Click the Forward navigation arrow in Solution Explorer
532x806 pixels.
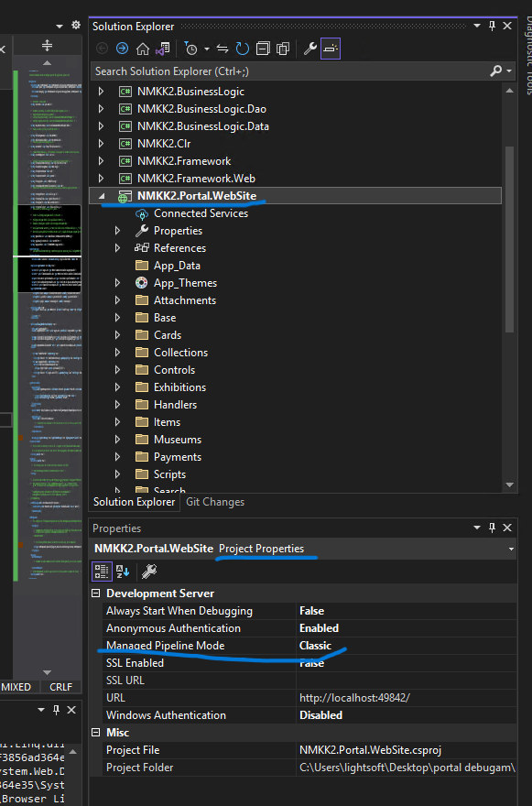[122, 49]
